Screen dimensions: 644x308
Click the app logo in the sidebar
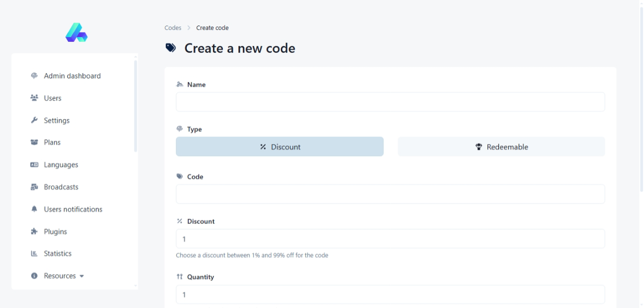[76, 32]
